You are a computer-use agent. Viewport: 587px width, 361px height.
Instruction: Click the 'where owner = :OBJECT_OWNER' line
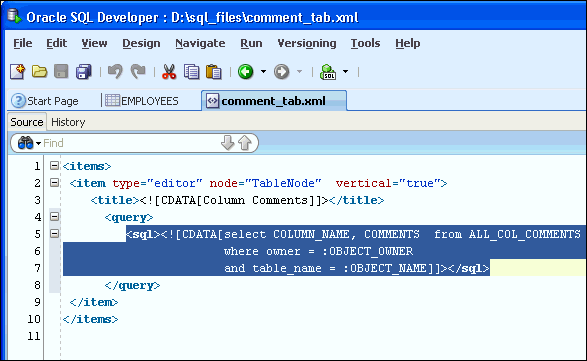tap(318, 251)
